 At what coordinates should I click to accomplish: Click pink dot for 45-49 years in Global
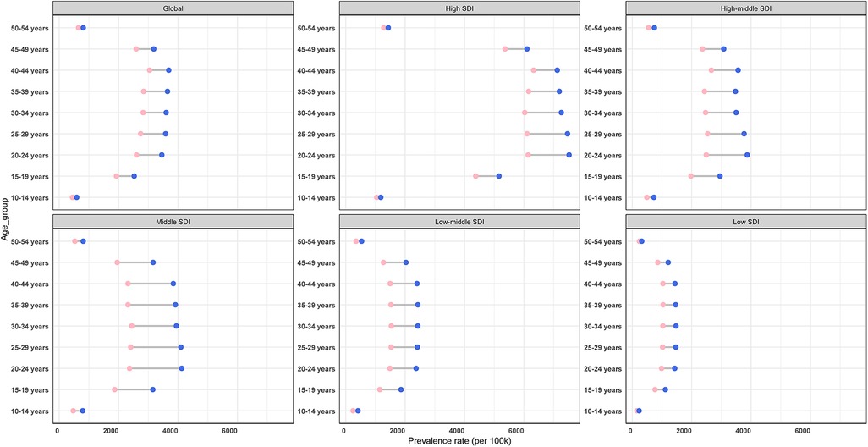[135, 49]
